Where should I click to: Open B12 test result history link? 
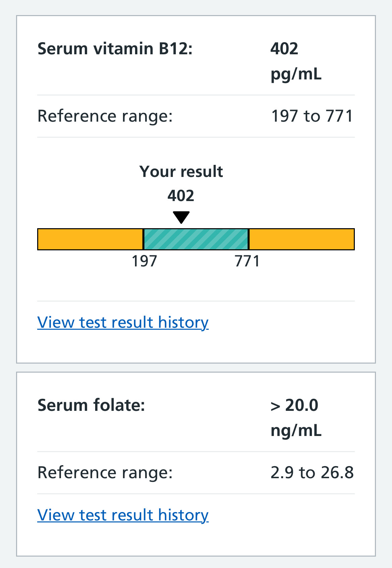click(x=123, y=322)
